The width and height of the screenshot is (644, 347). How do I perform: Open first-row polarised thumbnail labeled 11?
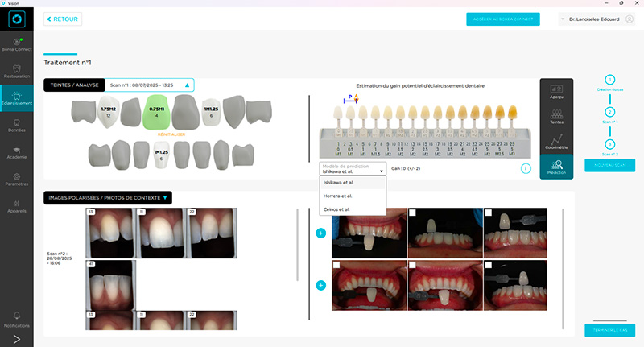click(161, 233)
